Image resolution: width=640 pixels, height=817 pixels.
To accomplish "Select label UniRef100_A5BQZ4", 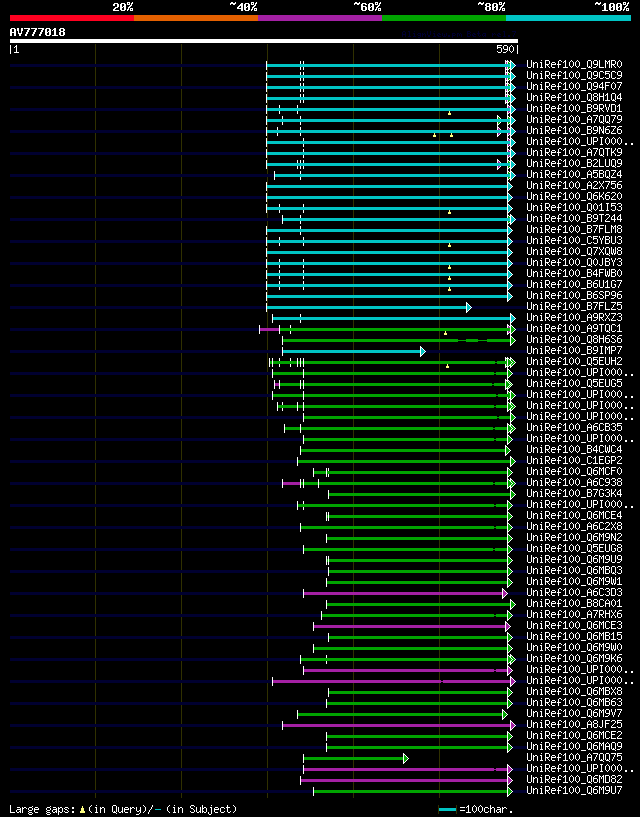I will 574,175.
